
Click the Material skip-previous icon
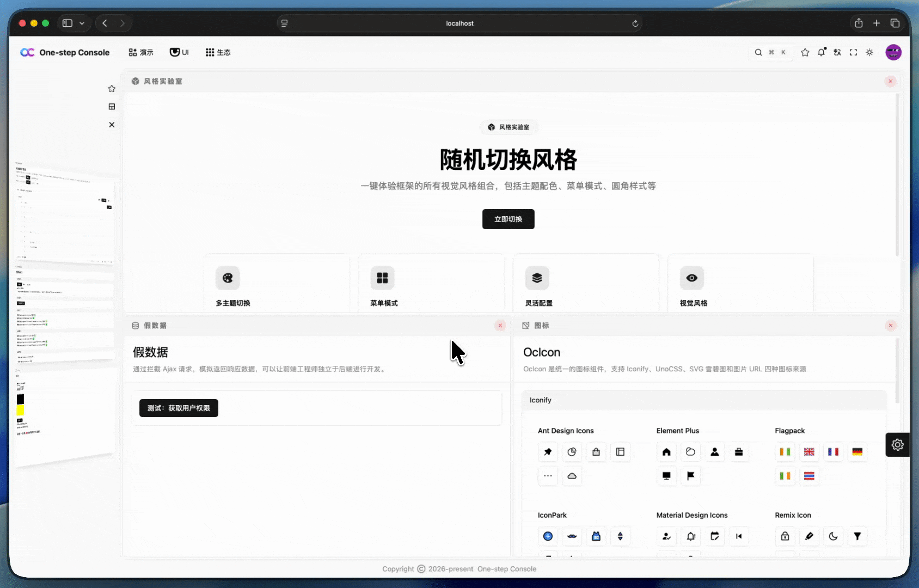[739, 536]
